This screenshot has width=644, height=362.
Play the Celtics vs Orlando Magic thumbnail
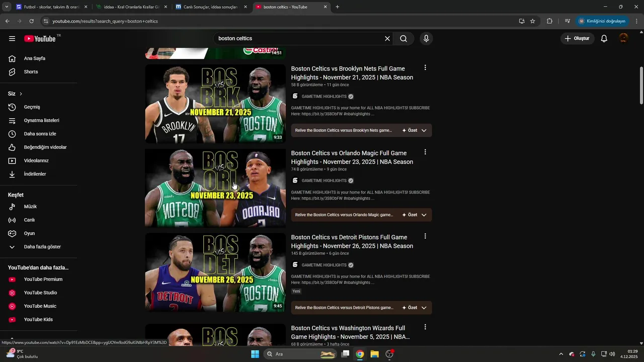[x=215, y=188]
